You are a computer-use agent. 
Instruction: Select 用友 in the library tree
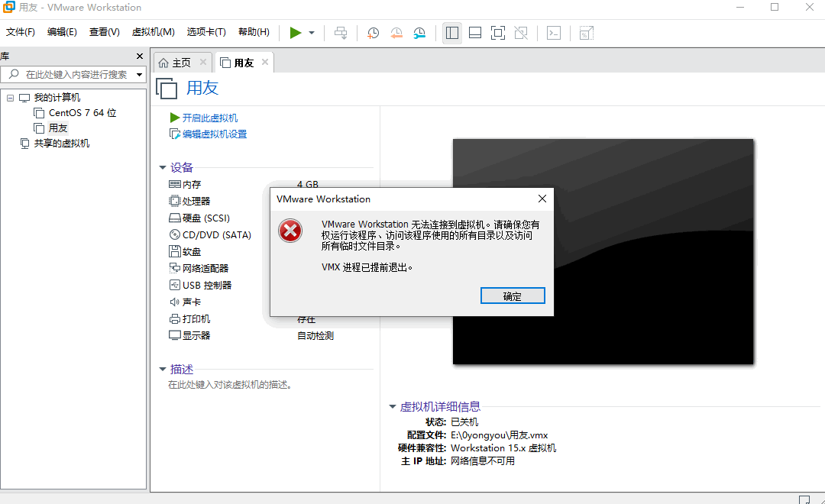tap(58, 128)
